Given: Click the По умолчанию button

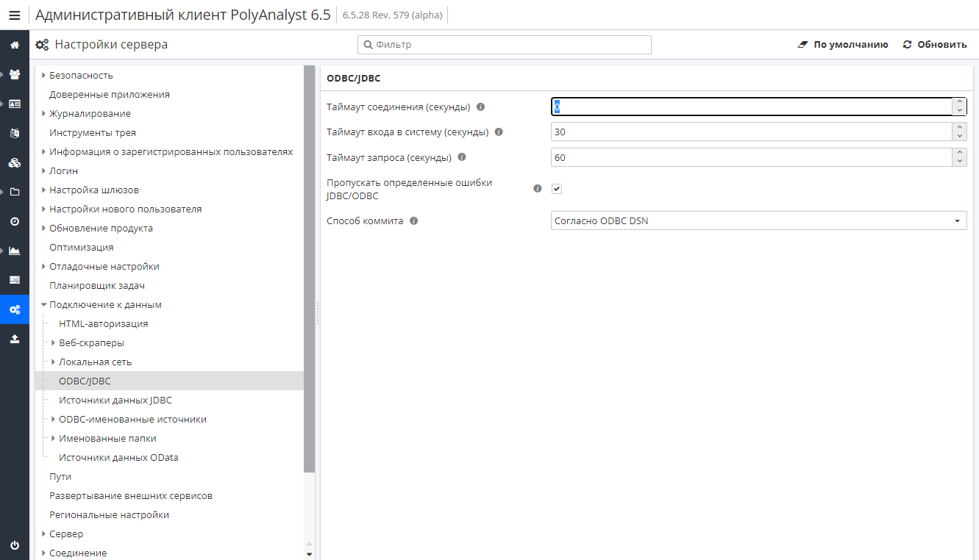Looking at the screenshot, I should point(843,45).
